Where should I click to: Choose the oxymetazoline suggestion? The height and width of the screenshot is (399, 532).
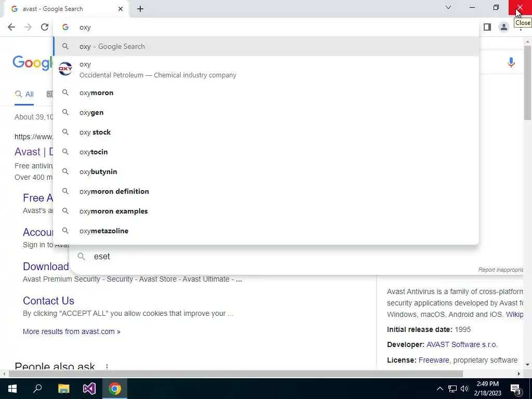pyautogui.click(x=266, y=230)
